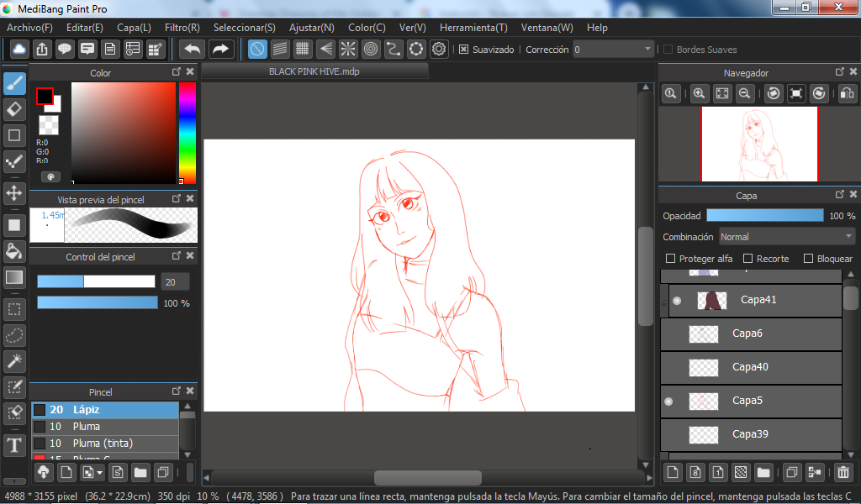Enable the Bloquear checkbox
Image resolution: width=861 pixels, height=504 pixels.
pyautogui.click(x=808, y=259)
